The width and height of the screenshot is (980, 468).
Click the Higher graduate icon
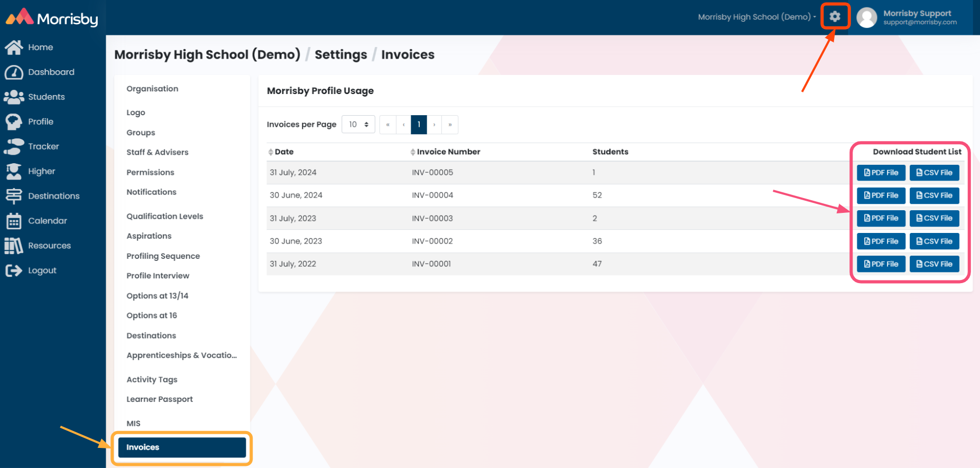click(14, 172)
